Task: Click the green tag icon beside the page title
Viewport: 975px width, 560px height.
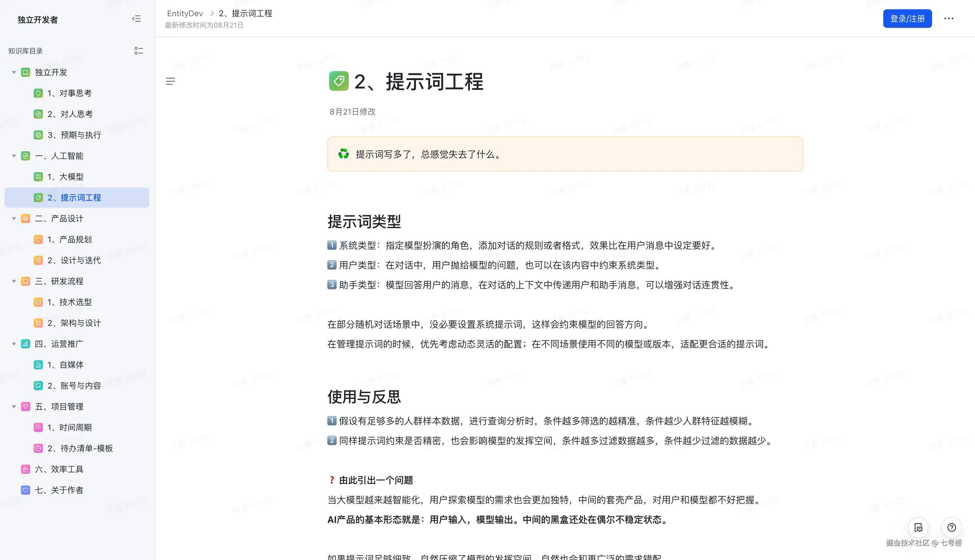Action: point(338,81)
